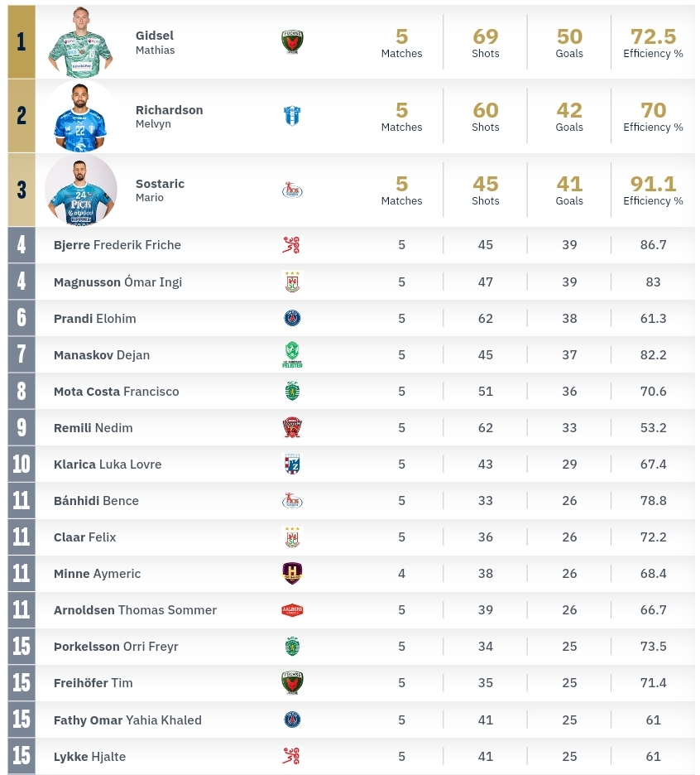Click the club logo in Gidsel's row
This screenshot has width=700, height=775.
click(x=292, y=42)
